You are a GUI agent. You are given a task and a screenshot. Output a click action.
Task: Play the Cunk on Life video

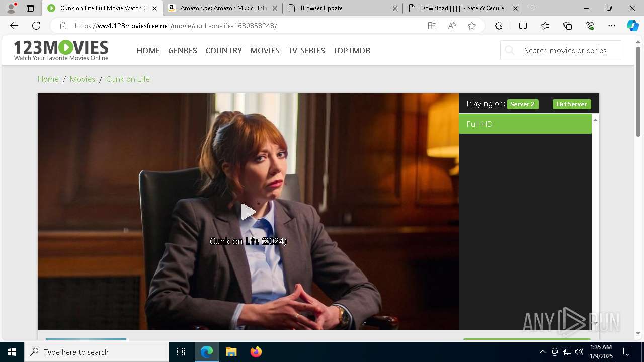(x=248, y=212)
